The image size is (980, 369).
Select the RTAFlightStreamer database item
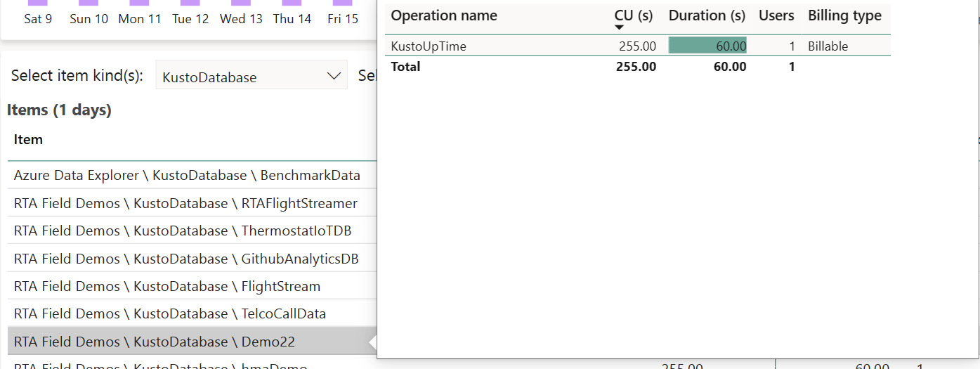pyautogui.click(x=185, y=204)
